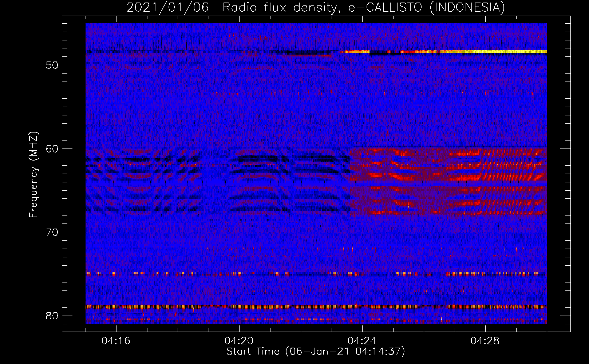Click the 04:16 time tick label
Viewport: 589px width, 364px height.
click(x=116, y=341)
